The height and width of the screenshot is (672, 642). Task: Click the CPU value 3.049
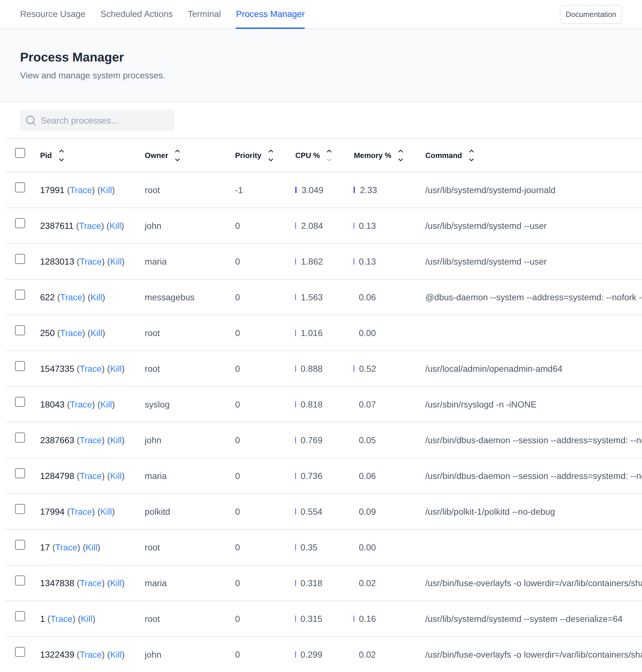[312, 190]
